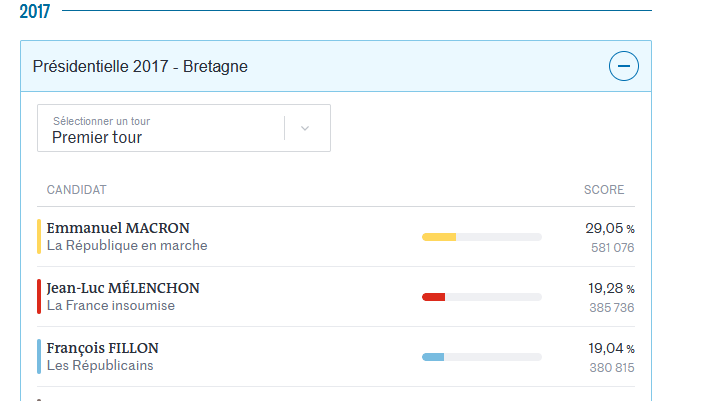Click the La France insoumise party label
Screen dimensions: 708x401
[x=111, y=306]
